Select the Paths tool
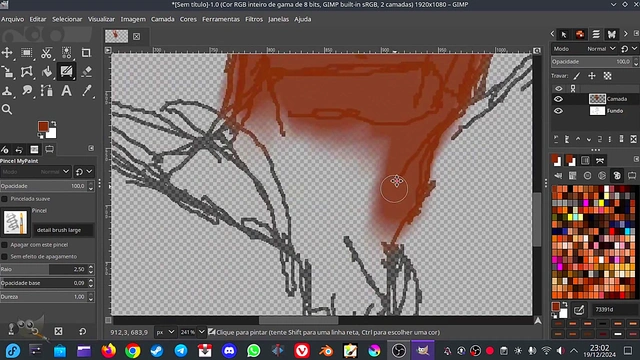The height and width of the screenshot is (360, 640). click(47, 91)
